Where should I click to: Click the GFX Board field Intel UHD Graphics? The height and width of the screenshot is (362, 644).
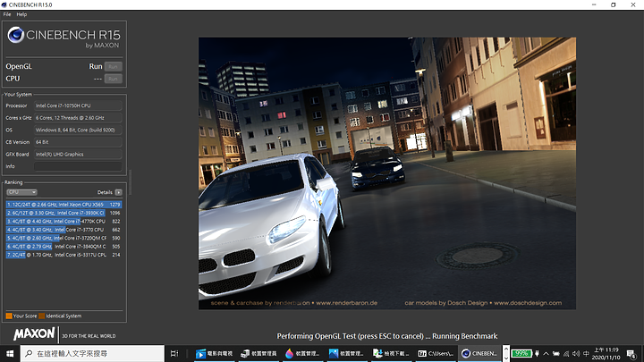coord(78,155)
